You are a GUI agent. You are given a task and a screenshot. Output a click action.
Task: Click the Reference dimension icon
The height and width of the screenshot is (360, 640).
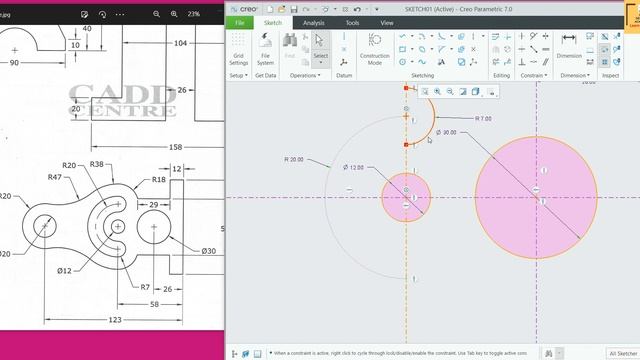590,62
